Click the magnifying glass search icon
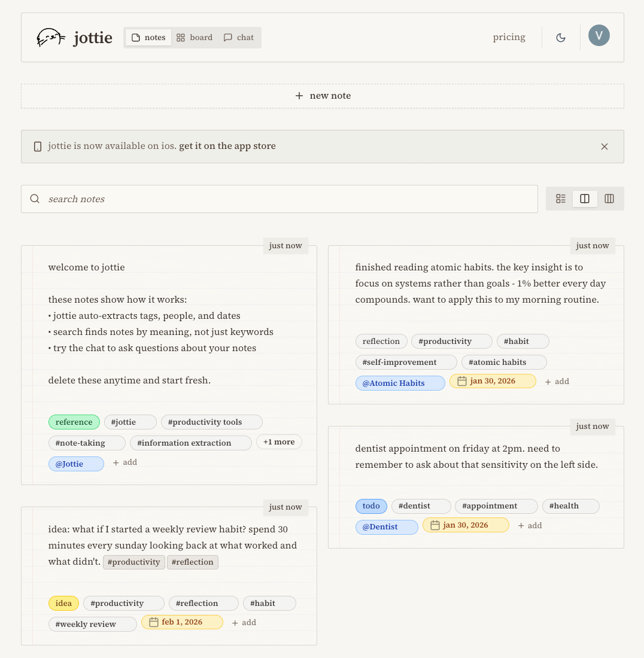 tap(34, 198)
